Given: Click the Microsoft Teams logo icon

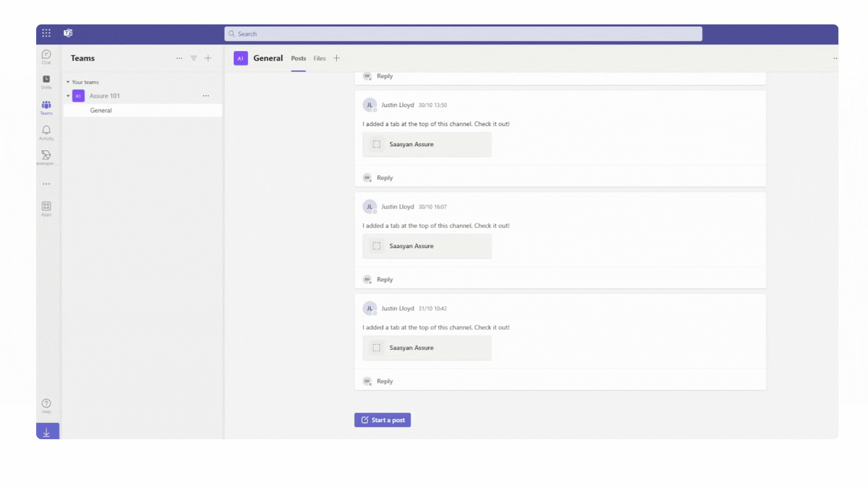Looking at the screenshot, I should [x=68, y=33].
